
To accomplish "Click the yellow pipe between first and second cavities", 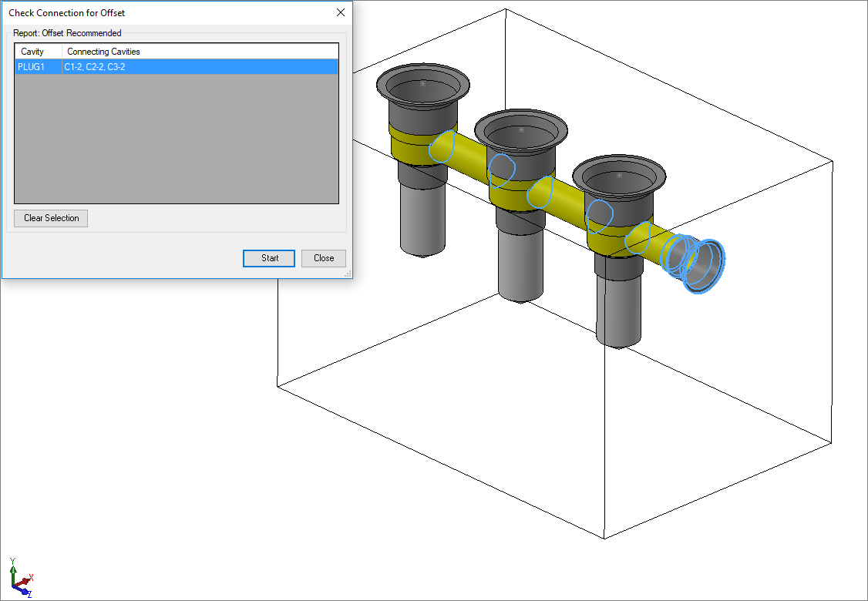I will (x=468, y=157).
